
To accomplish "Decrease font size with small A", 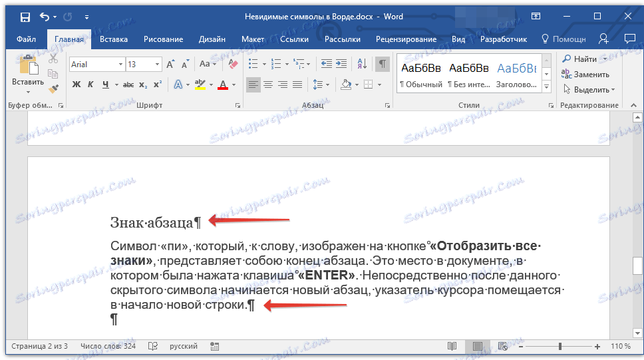I will tap(185, 64).
